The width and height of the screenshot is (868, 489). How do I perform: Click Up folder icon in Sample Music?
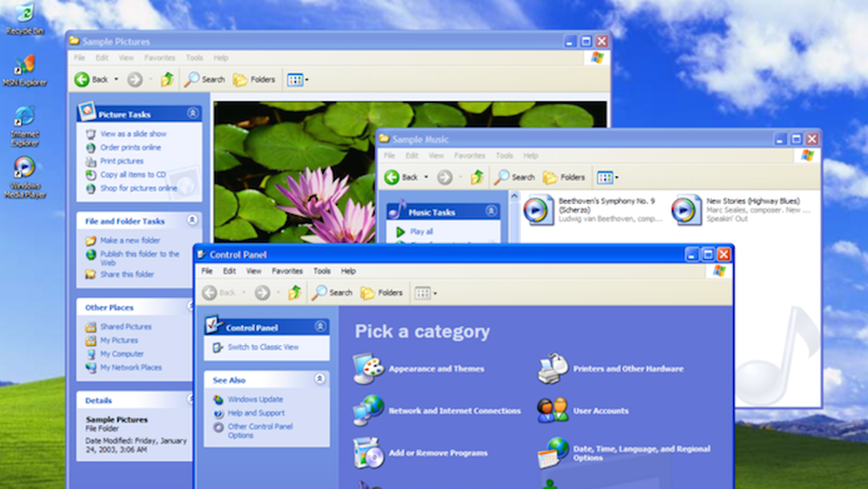click(x=477, y=177)
